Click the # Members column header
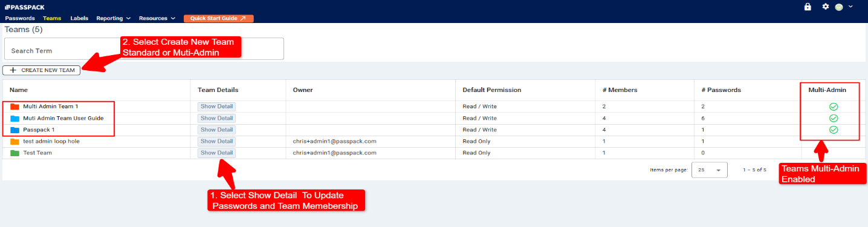Viewport: 868px width, 227px height. [x=620, y=90]
